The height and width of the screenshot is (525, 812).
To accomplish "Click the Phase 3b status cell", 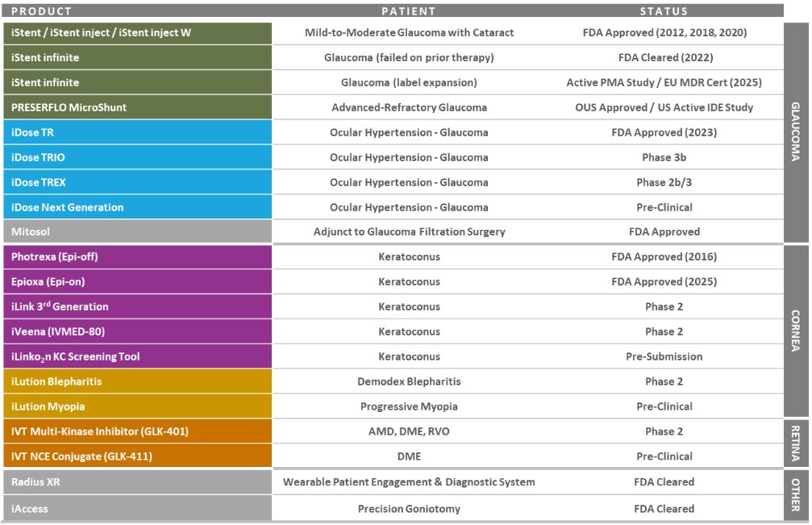I will click(x=664, y=157).
